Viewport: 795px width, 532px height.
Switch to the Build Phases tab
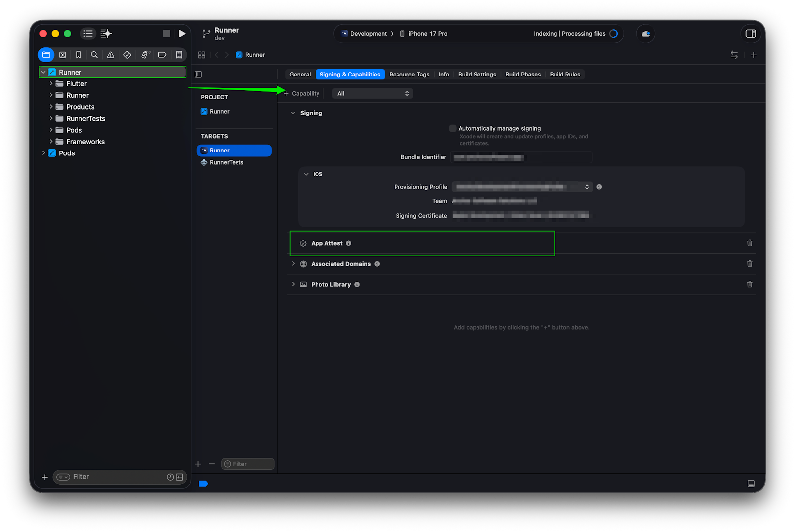[x=523, y=75]
